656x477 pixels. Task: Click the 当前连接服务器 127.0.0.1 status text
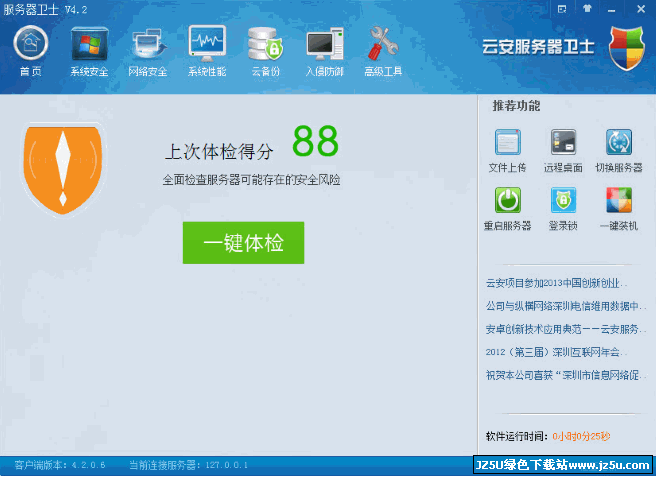(x=188, y=465)
